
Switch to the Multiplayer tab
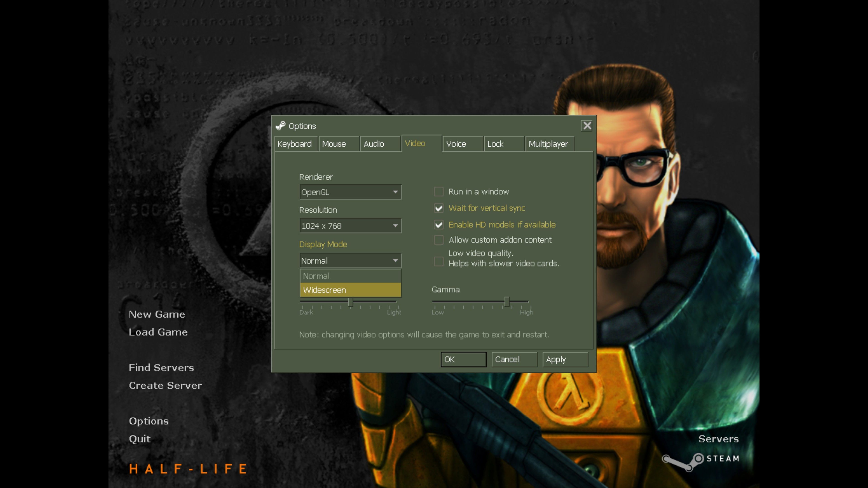[x=550, y=144]
